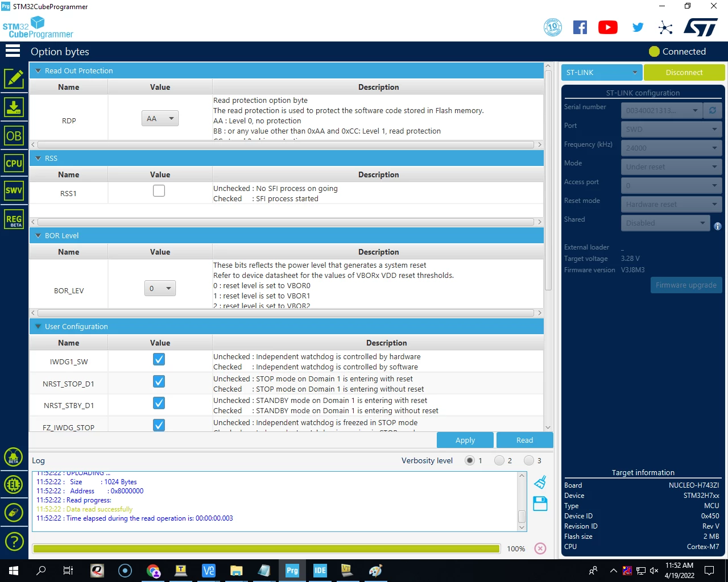The image size is (728, 582).
Task: Open the Windows Start menu
Action: [14, 571]
